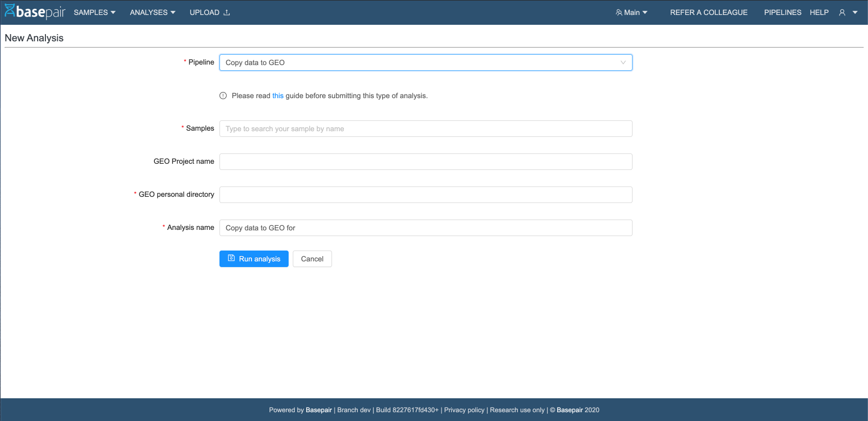Click the Basepair logo
The width and height of the screenshot is (868, 421).
click(x=35, y=12)
